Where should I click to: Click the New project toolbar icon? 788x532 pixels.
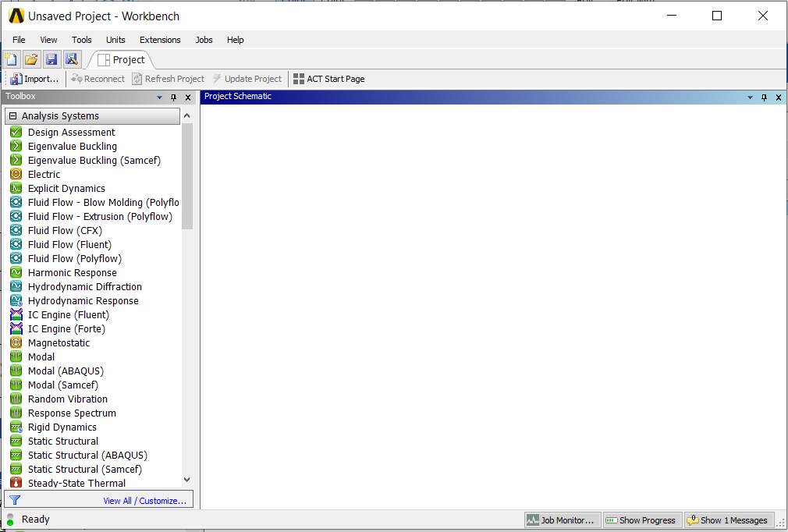click(x=11, y=60)
